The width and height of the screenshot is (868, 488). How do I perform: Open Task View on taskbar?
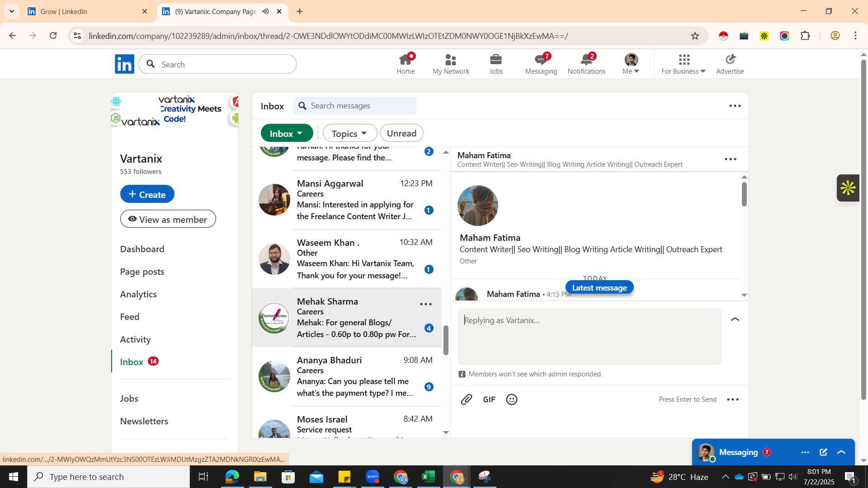click(x=203, y=477)
